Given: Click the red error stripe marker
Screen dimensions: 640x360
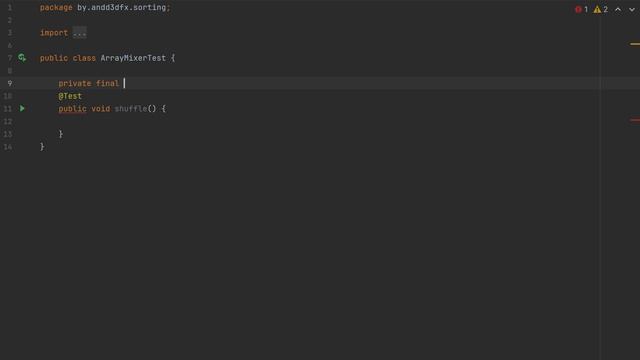Looking at the screenshot, I should 635,120.
